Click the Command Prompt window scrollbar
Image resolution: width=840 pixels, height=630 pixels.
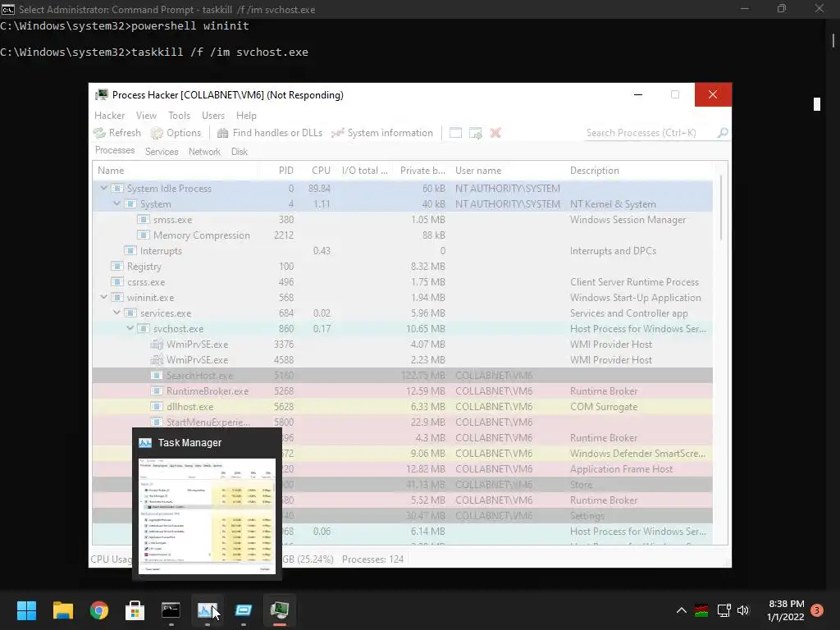point(833,41)
